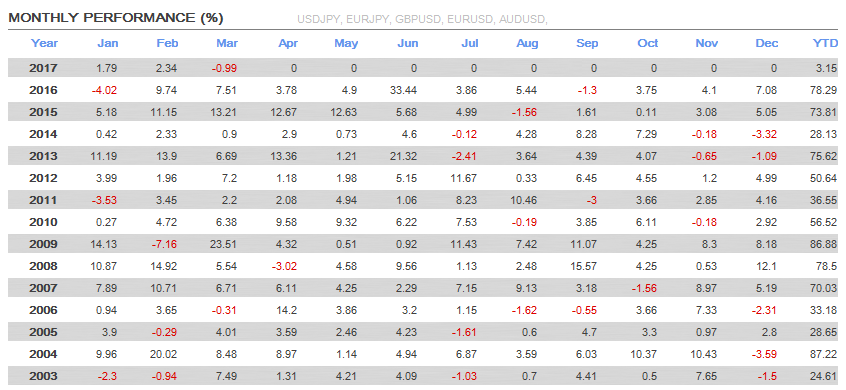Select 2004 YTD value 87.22
Viewport: 846px width, 390px height.
coord(824,354)
